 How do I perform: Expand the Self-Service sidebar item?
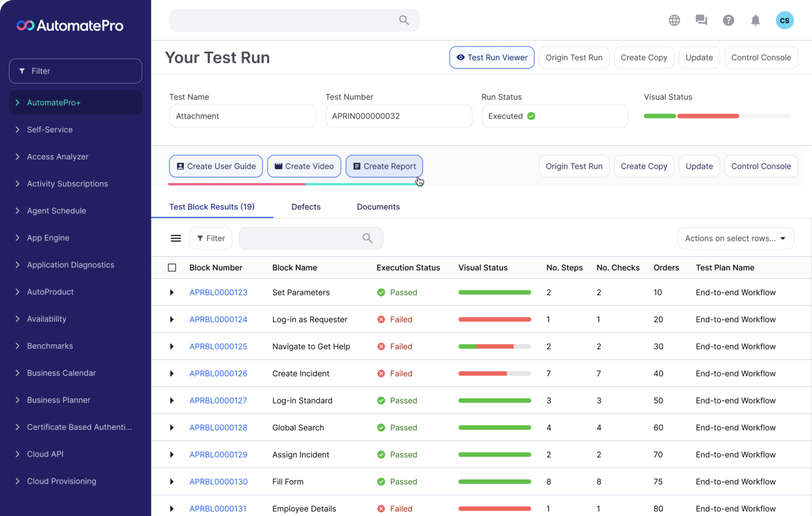(50, 129)
